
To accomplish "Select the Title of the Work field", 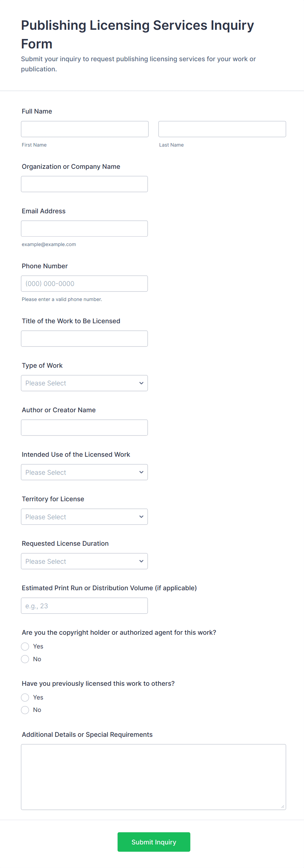I will click(84, 338).
